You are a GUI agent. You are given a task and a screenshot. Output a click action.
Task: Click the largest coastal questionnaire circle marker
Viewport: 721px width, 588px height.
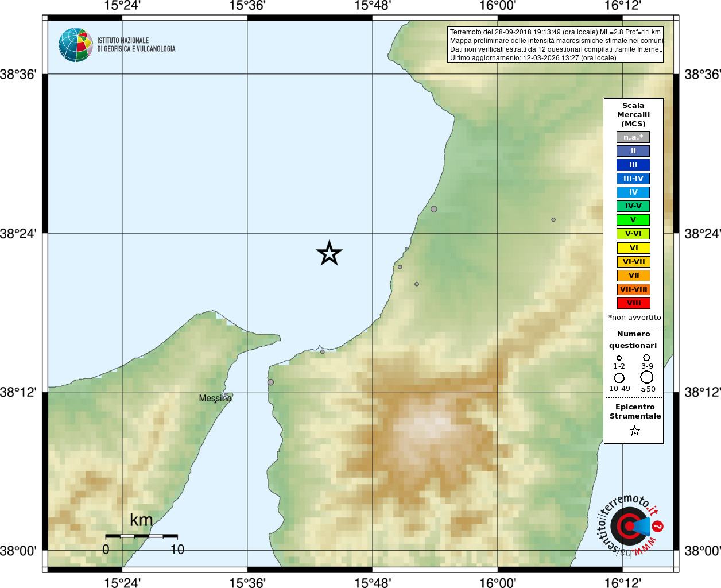[x=434, y=209]
